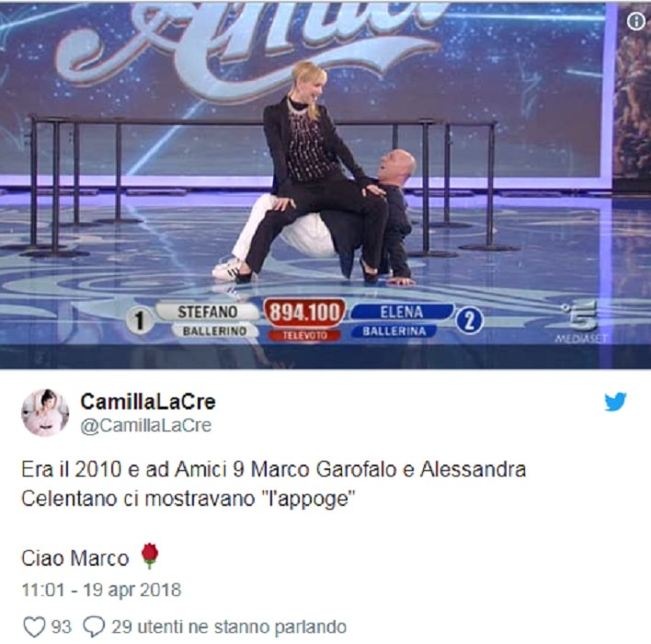Open "29 utenti ne stanno parlando" link

[x=229, y=627]
